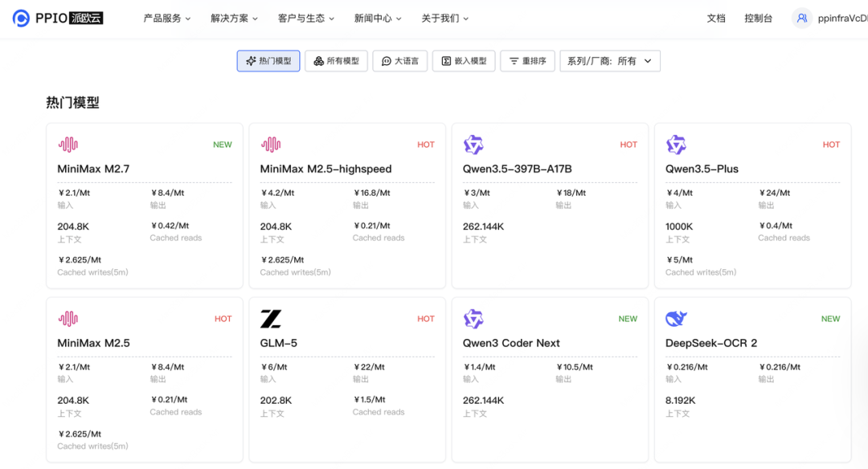Click the ¥24/Mt output price
This screenshot has height=469, width=868.
pos(775,193)
